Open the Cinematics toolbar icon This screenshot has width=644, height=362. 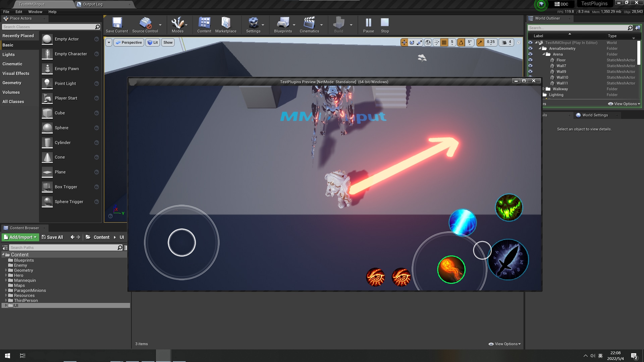(309, 24)
